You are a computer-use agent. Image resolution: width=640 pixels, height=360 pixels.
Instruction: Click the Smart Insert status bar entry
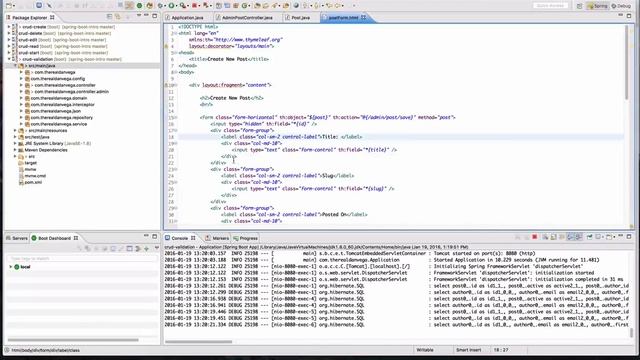pyautogui.click(x=468, y=350)
